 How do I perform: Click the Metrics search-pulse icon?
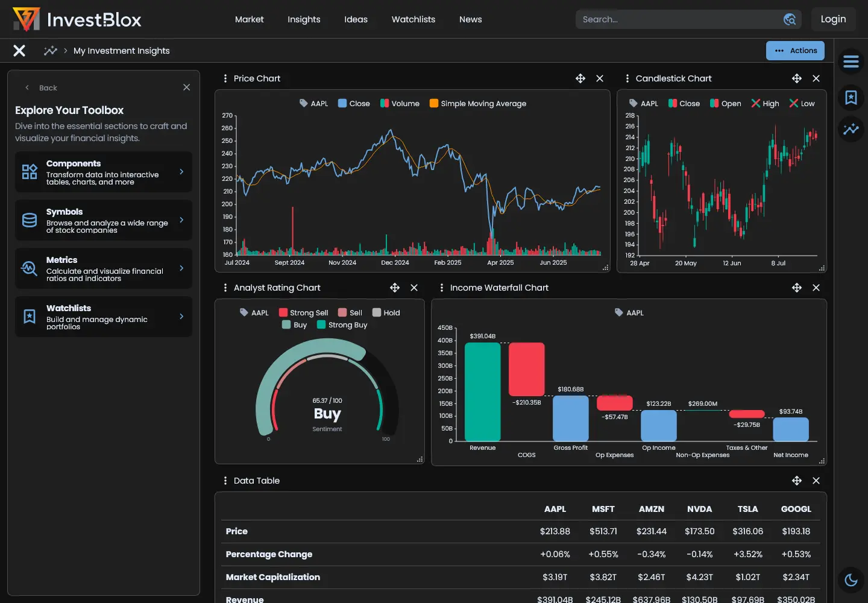30,268
